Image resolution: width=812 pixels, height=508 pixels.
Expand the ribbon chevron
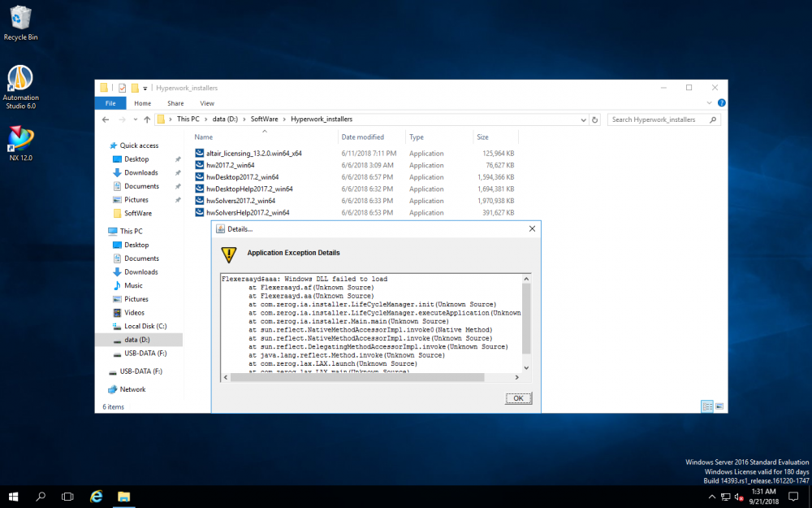tap(710, 102)
